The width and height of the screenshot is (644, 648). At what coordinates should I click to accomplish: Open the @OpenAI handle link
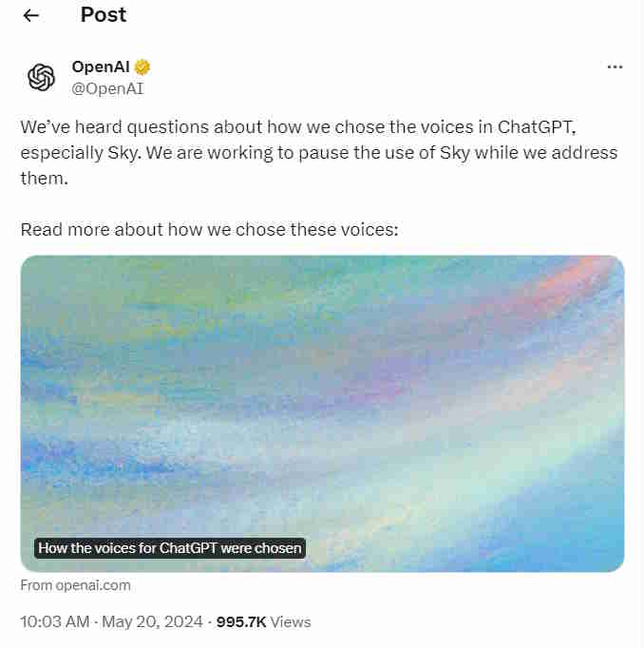click(x=107, y=88)
